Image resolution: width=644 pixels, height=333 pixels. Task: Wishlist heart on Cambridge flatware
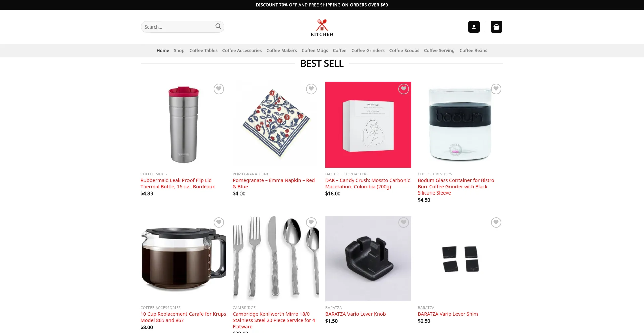click(x=311, y=222)
